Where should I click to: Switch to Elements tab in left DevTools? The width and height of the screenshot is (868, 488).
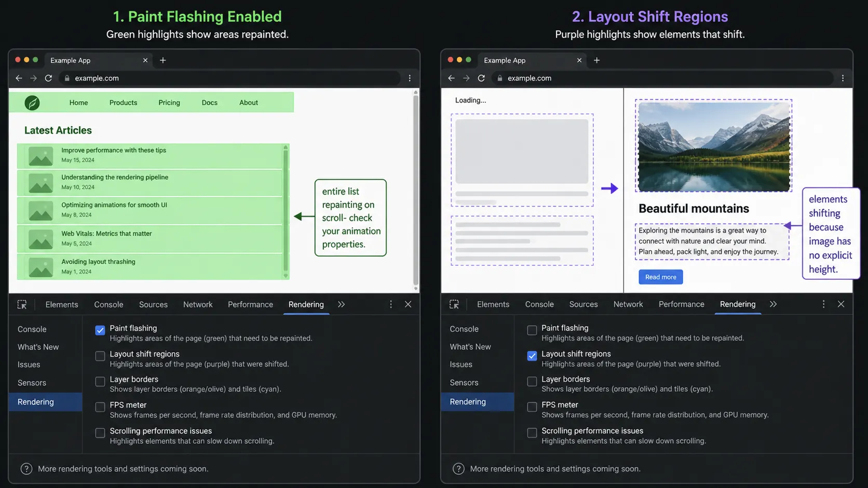pos(62,304)
